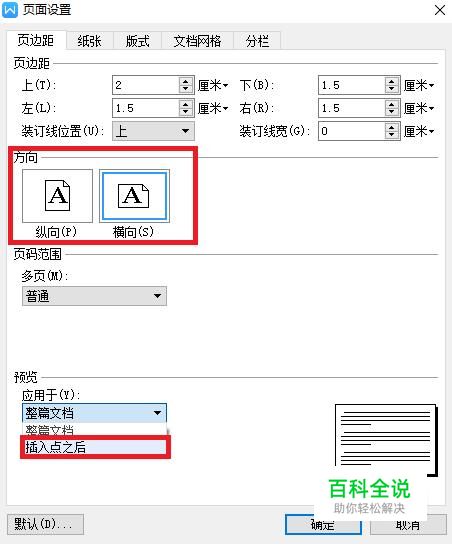Choose 整篇文档 in the dropdown list

click(94, 429)
